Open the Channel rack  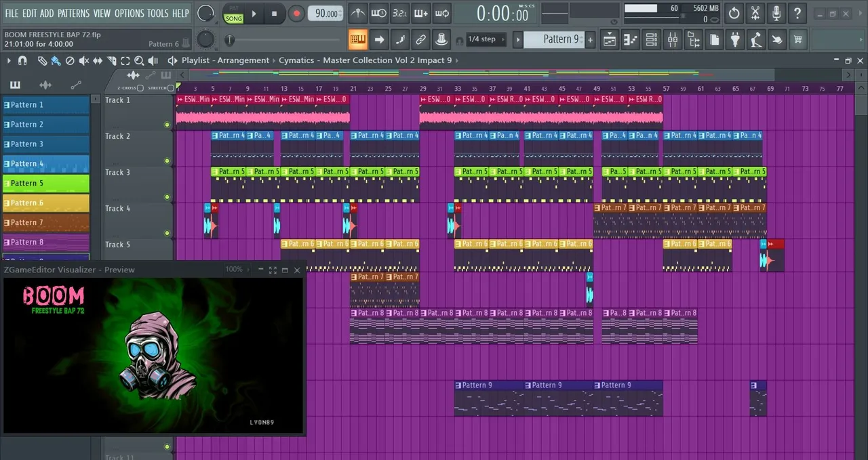652,39
